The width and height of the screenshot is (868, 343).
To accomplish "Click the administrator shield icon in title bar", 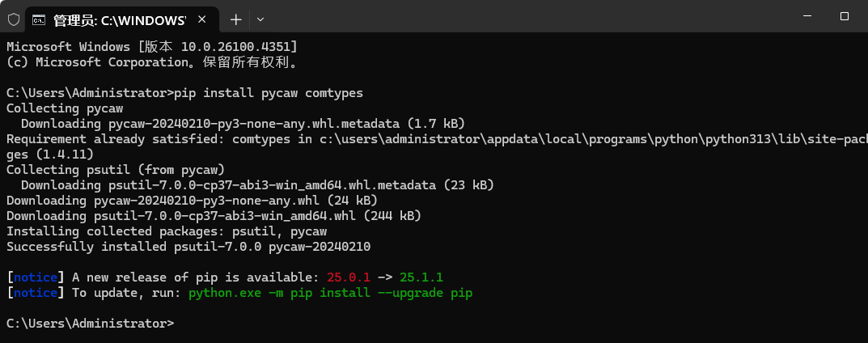I will coord(13,20).
